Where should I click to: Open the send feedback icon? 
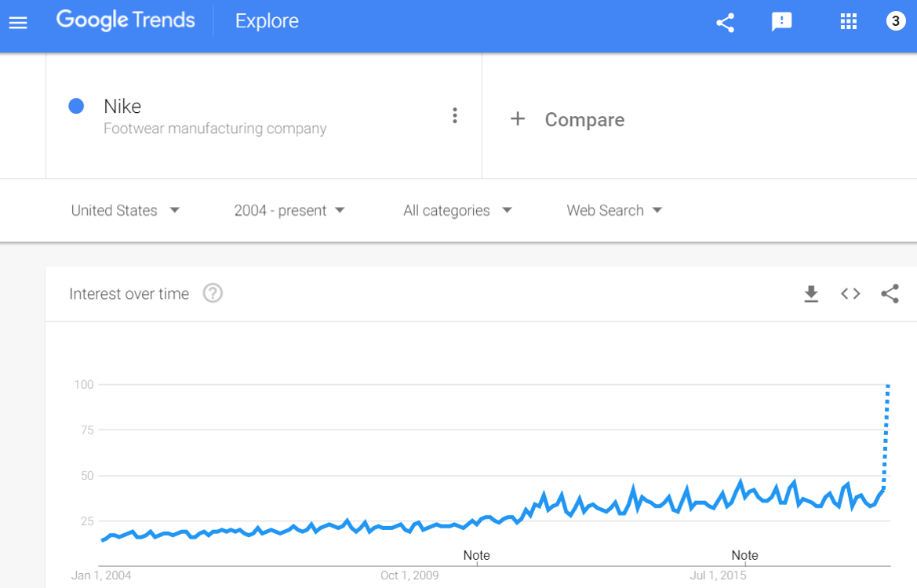click(782, 22)
